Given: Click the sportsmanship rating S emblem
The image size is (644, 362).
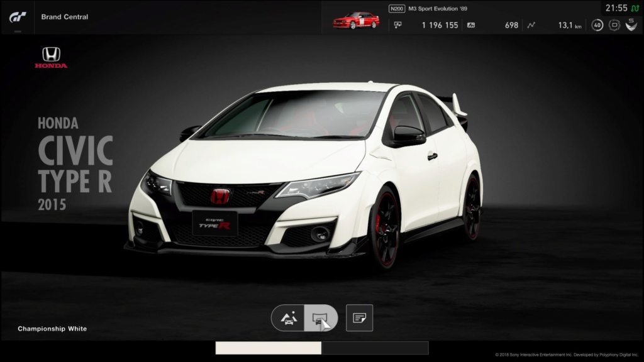Looking at the screenshot, I should [631, 25].
